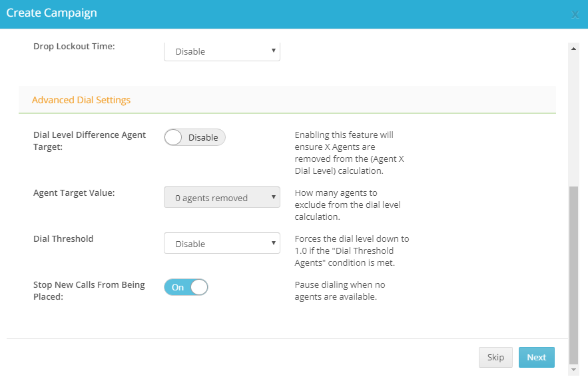Click the scrollbar up arrow
The image size is (588, 389).
pos(573,49)
